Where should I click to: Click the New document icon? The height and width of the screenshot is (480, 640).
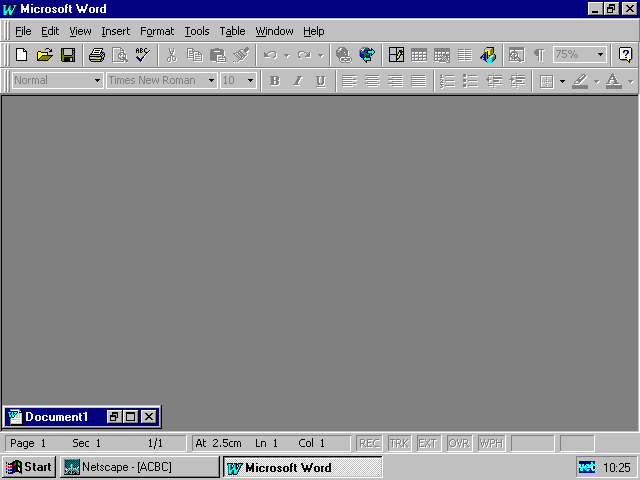click(x=21, y=55)
